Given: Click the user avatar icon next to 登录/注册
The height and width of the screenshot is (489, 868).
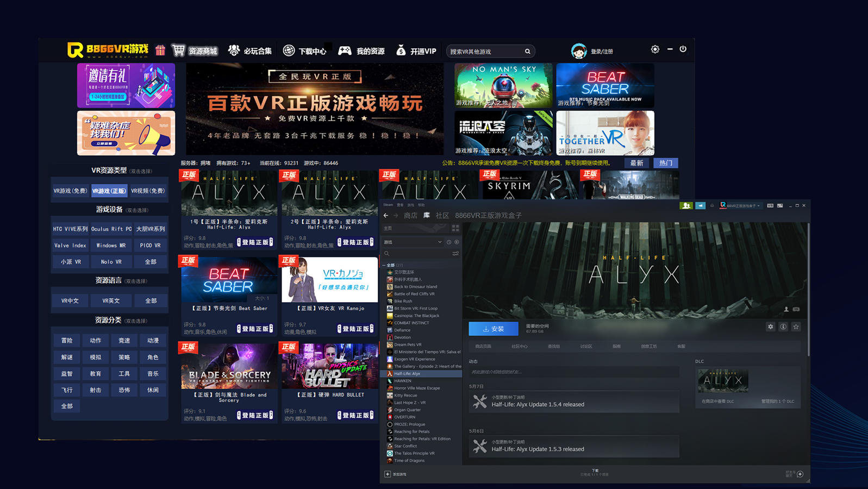Looking at the screenshot, I should pos(579,51).
